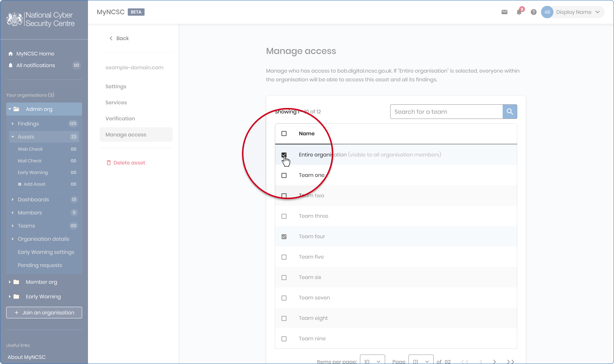The height and width of the screenshot is (364, 614).
Task: Untick the Entire organisation checkbox
Action: tap(284, 155)
